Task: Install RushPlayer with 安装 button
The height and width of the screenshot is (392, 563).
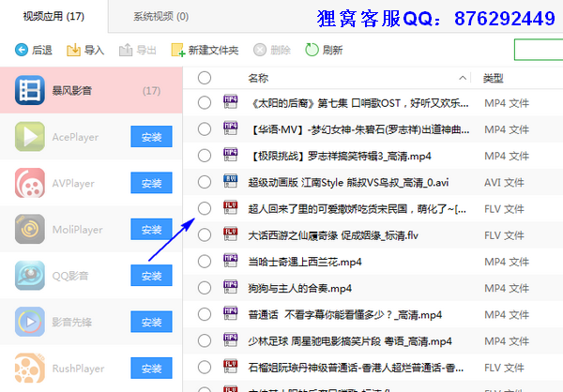Action: [x=151, y=368]
